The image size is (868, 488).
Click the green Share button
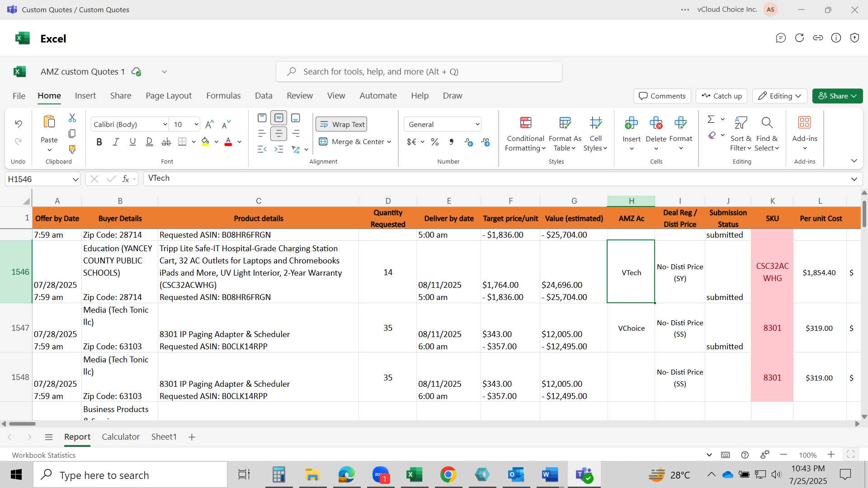pyautogui.click(x=837, y=96)
